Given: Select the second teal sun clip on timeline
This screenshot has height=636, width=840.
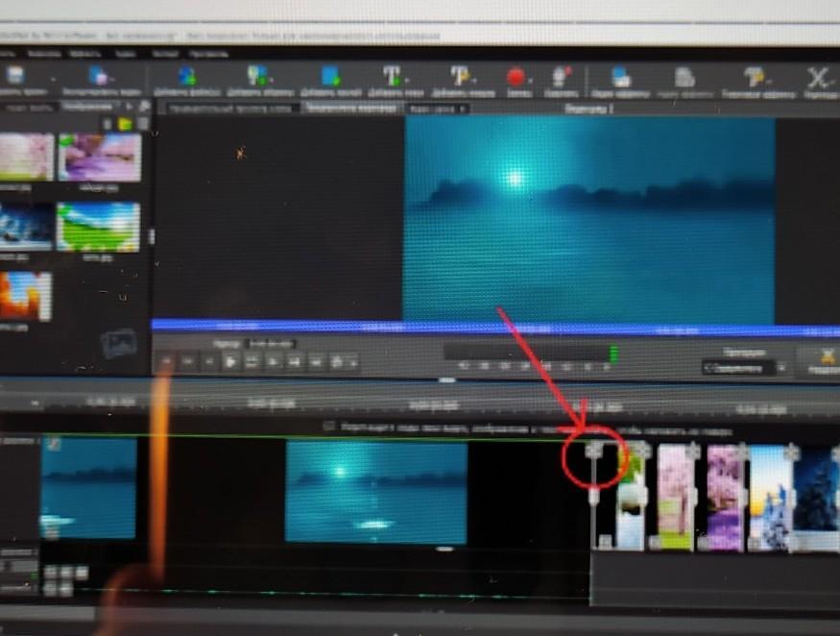Looking at the screenshot, I should pos(376,492).
